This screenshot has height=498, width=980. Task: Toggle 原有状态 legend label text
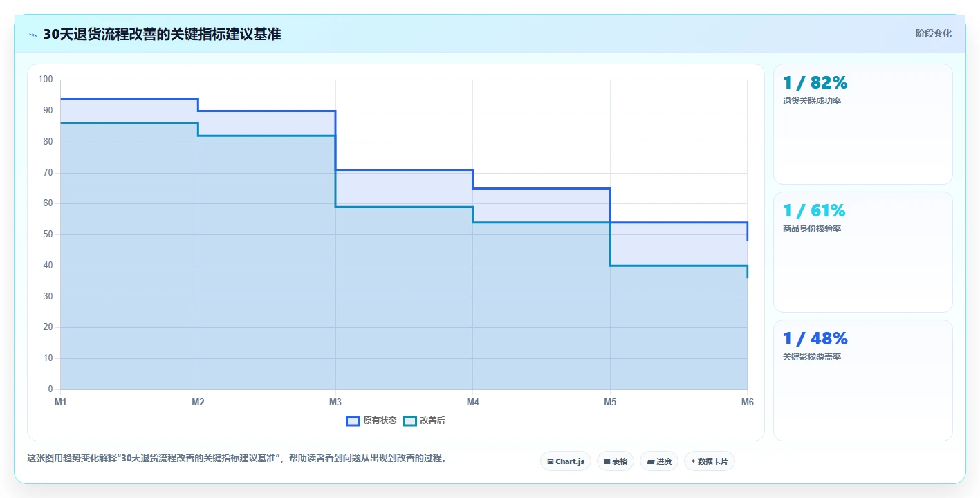380,421
